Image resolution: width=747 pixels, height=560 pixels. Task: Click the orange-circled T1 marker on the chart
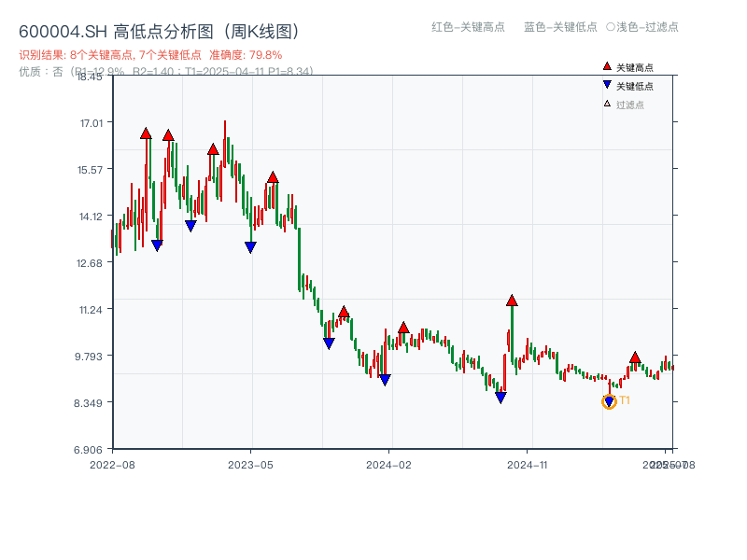pos(607,401)
